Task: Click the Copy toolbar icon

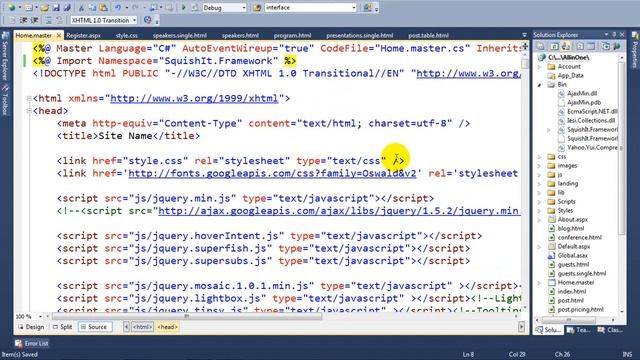Action: coord(92,7)
